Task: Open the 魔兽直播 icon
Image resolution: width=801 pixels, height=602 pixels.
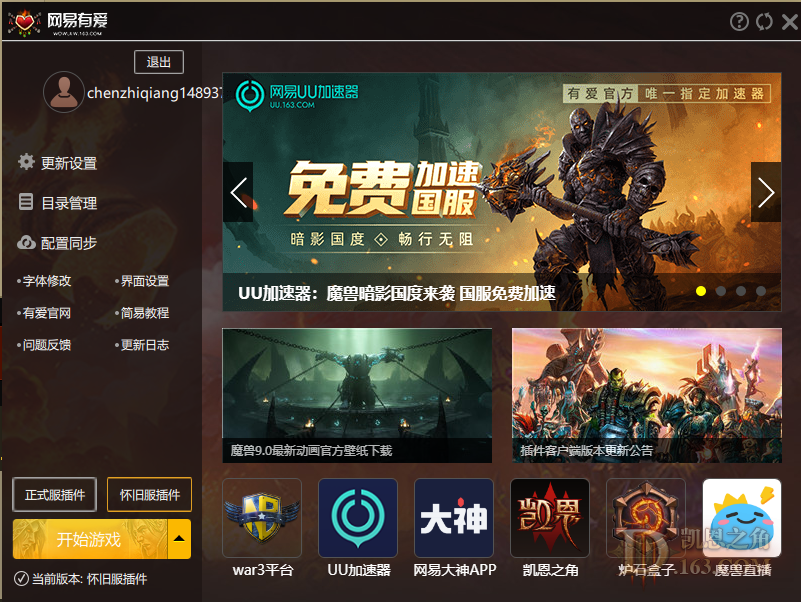Action: click(x=742, y=518)
